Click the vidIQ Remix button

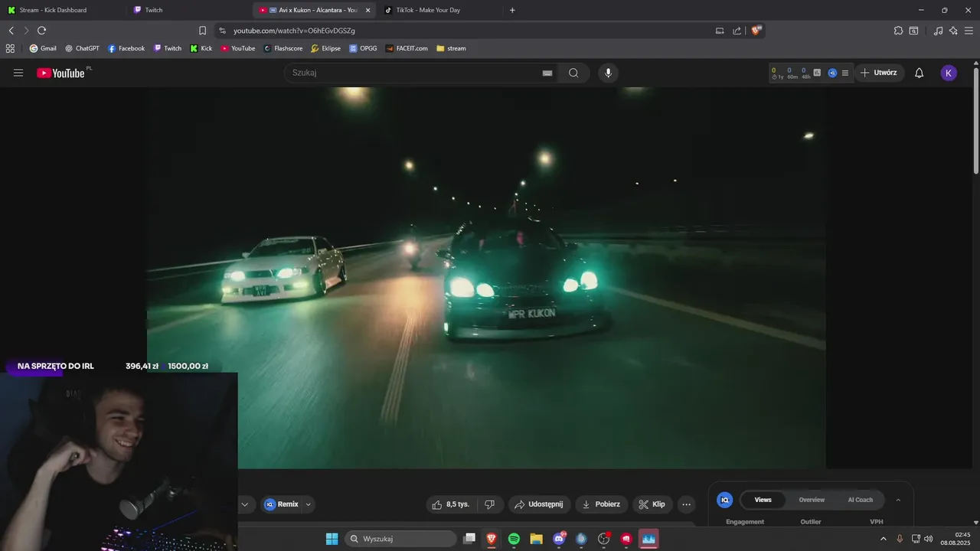(282, 504)
